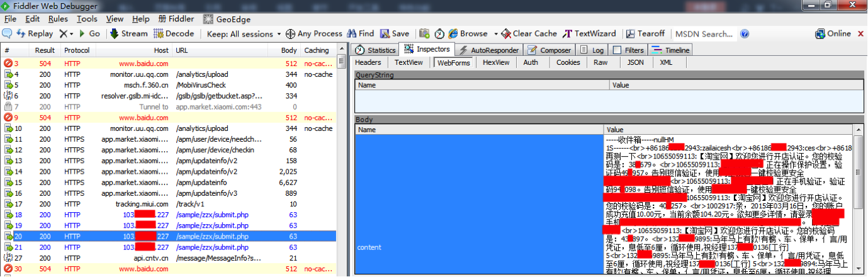Switch to the AutoResponder tab
Screen dimensions: 868x277
click(x=489, y=50)
